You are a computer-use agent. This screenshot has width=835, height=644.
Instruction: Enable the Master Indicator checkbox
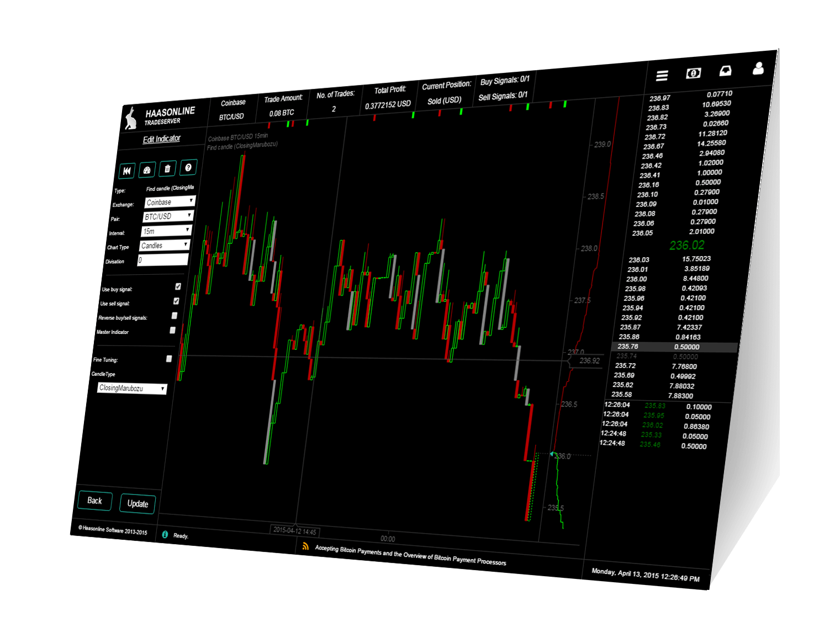(x=172, y=330)
